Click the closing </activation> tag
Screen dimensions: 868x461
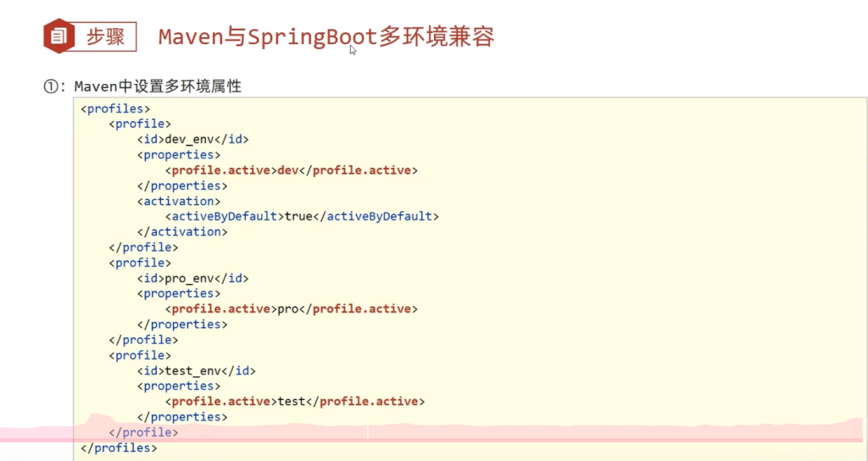[182, 231]
